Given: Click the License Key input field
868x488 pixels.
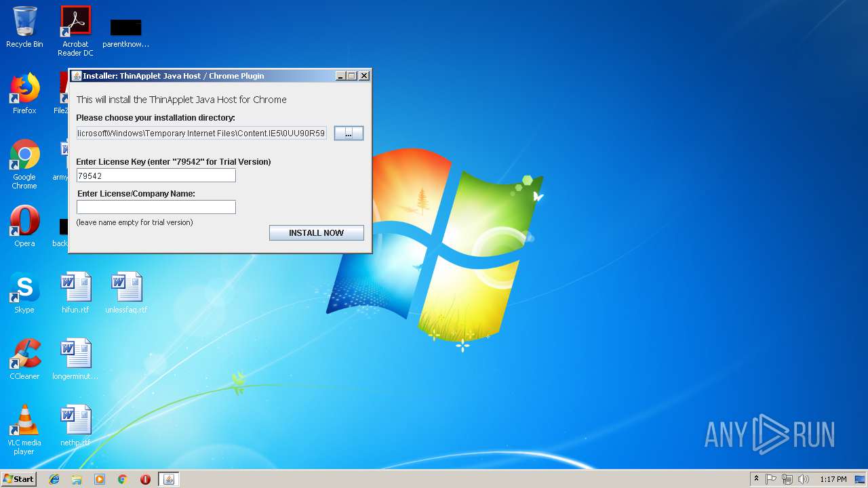Looking at the screenshot, I should pos(156,176).
